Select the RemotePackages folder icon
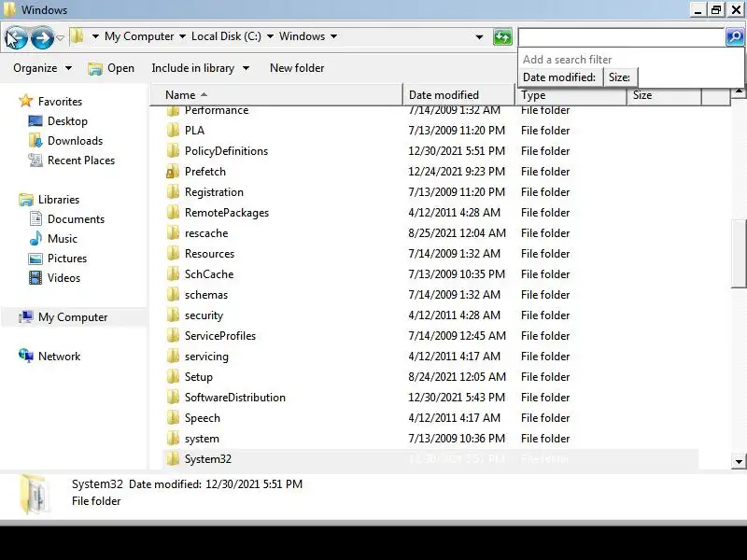Image resolution: width=747 pixels, height=560 pixels. click(x=173, y=213)
